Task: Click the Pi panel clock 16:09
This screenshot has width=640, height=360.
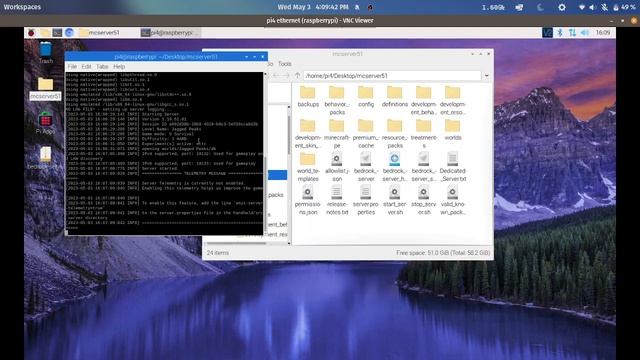Action: [x=603, y=33]
